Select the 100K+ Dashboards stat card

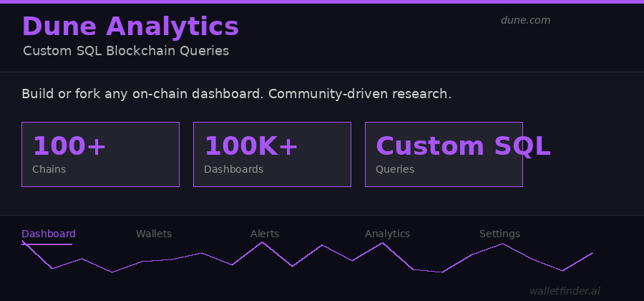(x=273, y=154)
